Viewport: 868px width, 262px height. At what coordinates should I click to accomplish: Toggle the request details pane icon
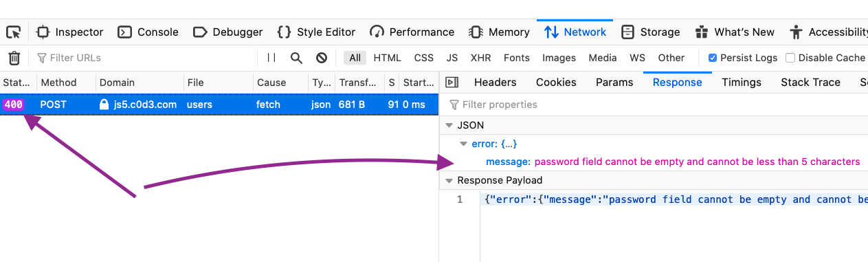(x=452, y=83)
